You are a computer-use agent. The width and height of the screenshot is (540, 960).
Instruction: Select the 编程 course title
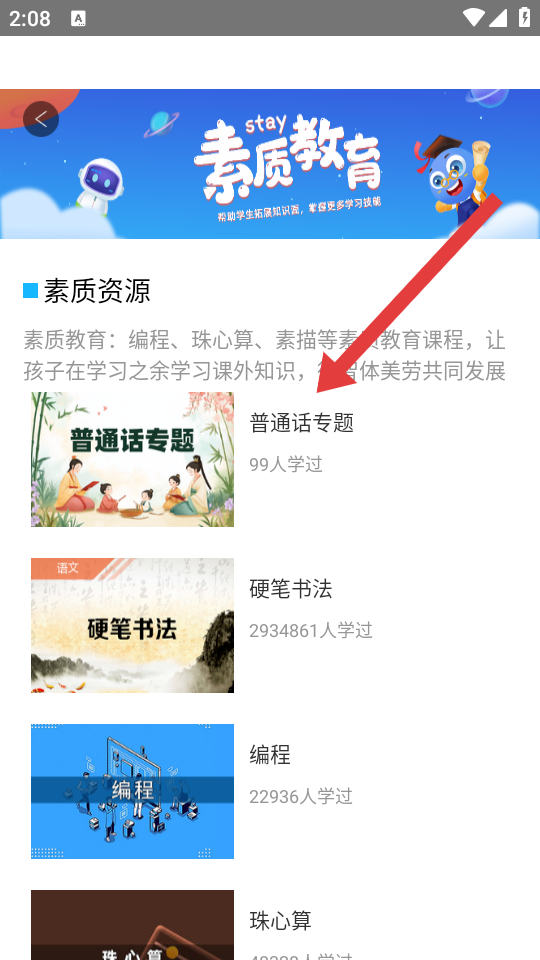(x=270, y=754)
